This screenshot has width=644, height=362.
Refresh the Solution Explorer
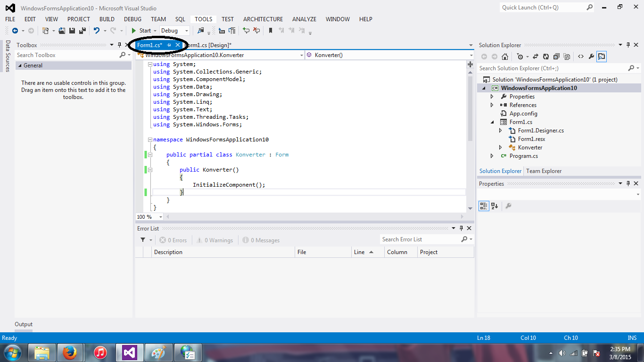pyautogui.click(x=546, y=57)
